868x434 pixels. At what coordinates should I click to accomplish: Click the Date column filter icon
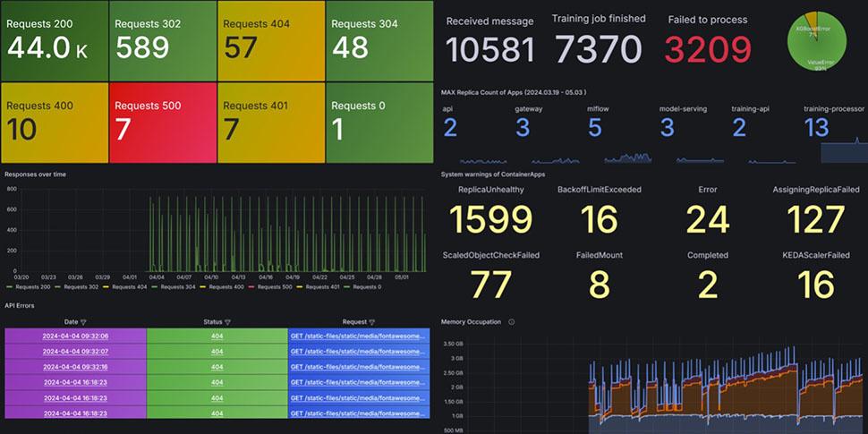(x=83, y=322)
